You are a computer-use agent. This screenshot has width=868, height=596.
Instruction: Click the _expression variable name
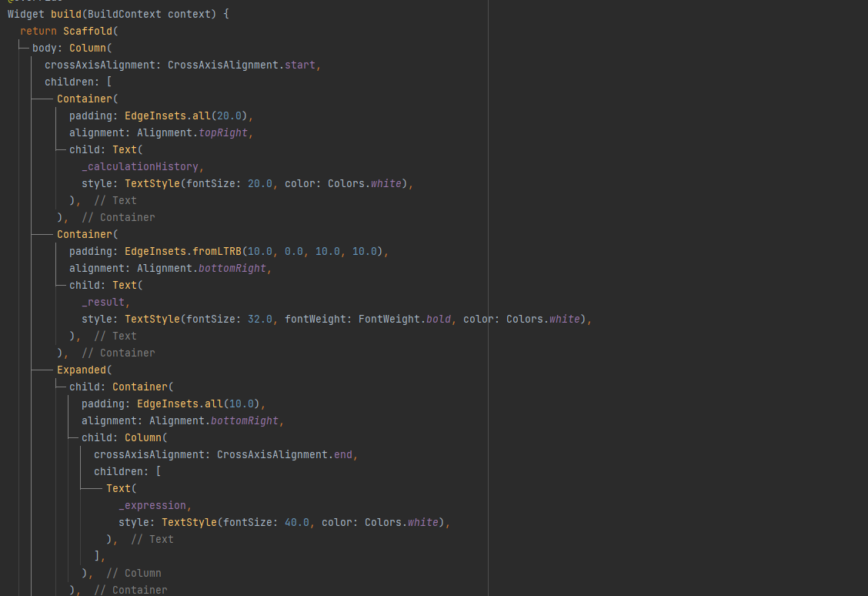coord(152,506)
